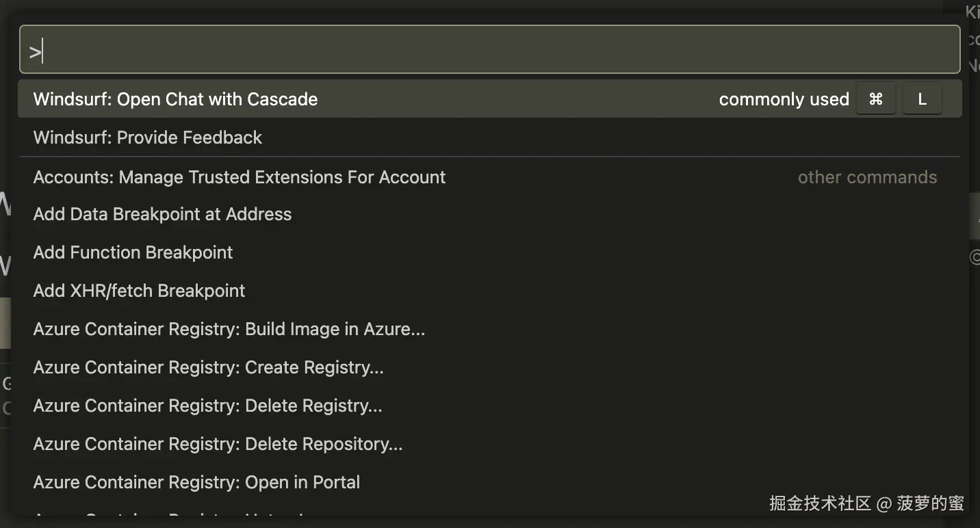Click the L keybinding key badge
The image size is (980, 528).
point(922,99)
